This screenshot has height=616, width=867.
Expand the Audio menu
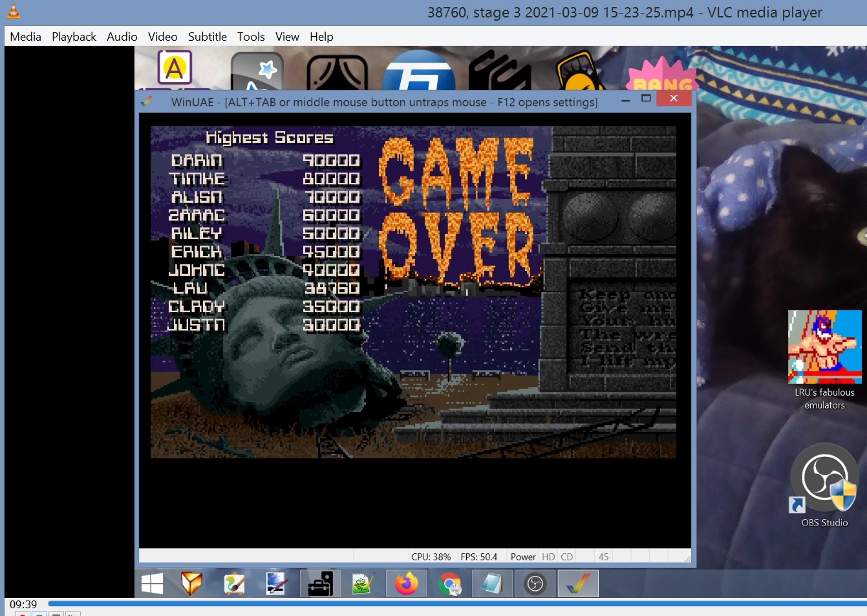click(122, 37)
